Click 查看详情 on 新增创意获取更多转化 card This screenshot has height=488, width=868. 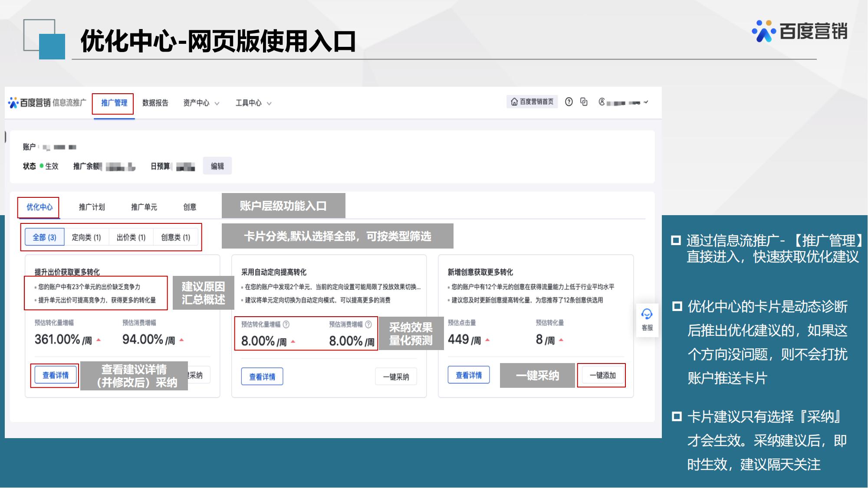click(469, 375)
